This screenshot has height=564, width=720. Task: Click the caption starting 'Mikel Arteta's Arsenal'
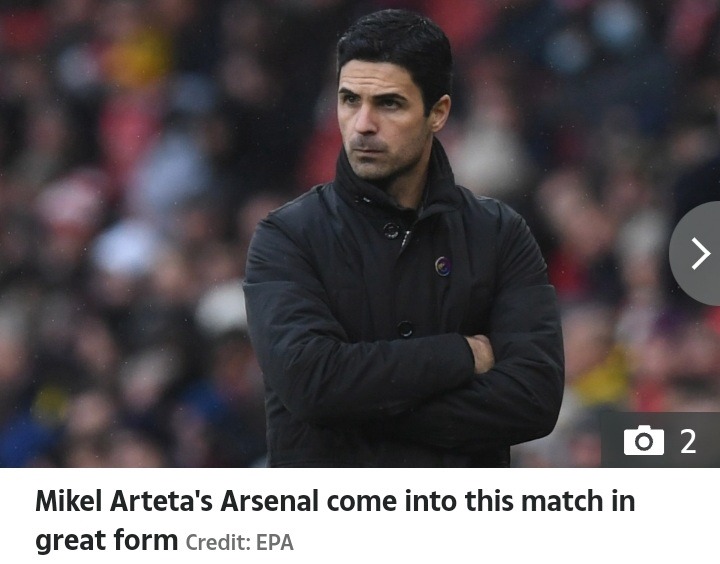point(335,520)
